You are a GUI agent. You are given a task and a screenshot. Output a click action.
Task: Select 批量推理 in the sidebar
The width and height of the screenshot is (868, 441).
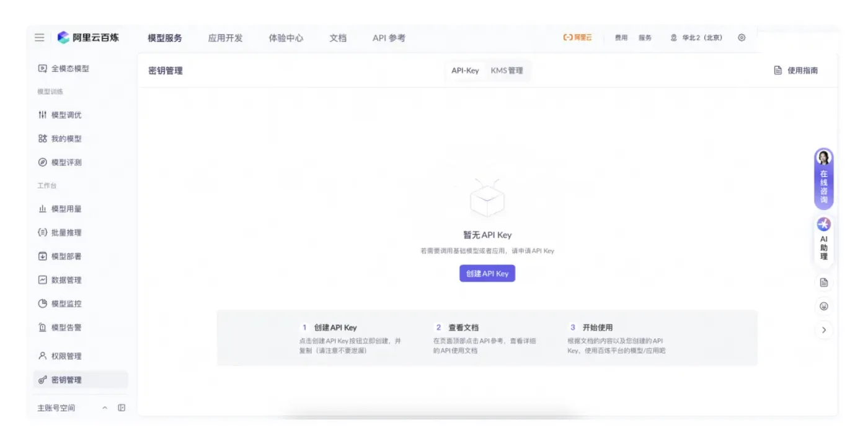(81, 233)
